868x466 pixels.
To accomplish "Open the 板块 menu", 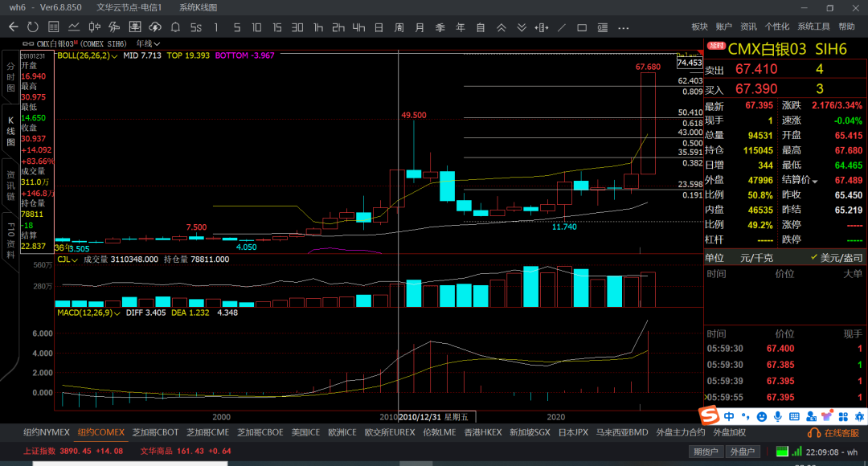I will coord(700,27).
